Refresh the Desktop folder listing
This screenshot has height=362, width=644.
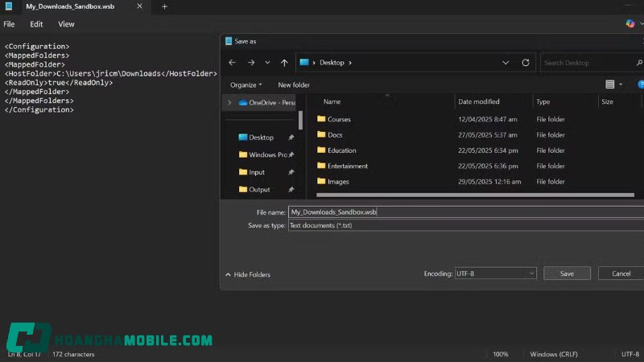526,63
